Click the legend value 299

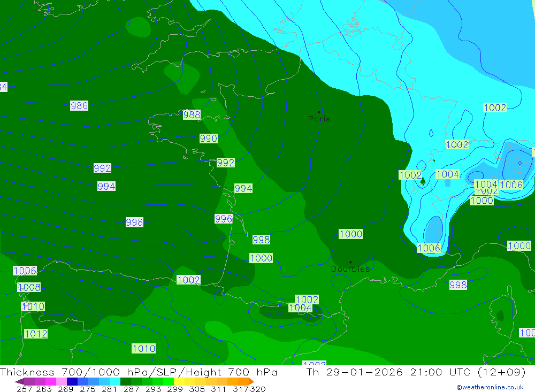pyautogui.click(x=175, y=389)
